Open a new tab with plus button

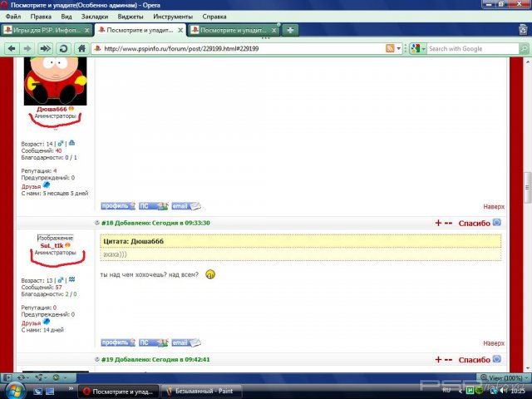[289, 30]
